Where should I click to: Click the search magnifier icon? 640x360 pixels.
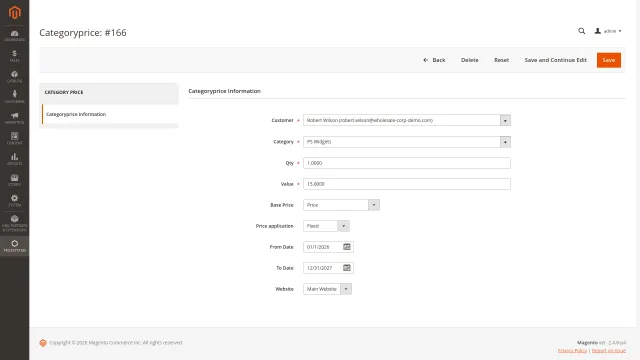pyautogui.click(x=582, y=31)
